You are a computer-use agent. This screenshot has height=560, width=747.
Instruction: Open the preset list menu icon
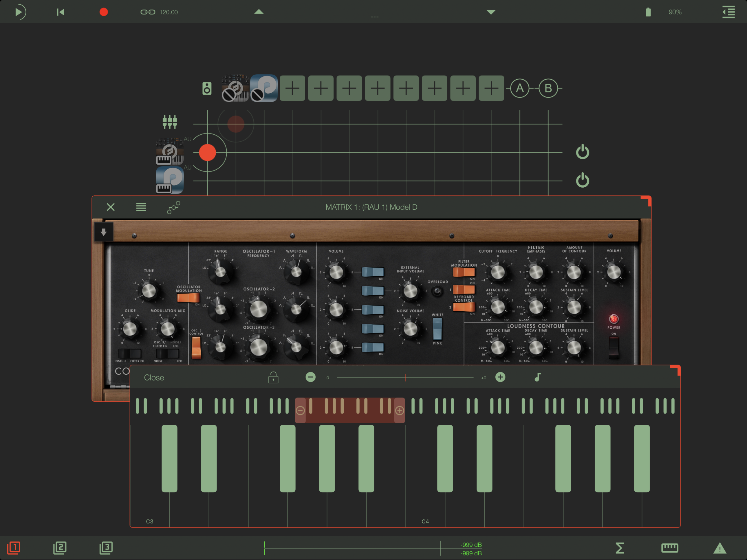click(x=141, y=207)
